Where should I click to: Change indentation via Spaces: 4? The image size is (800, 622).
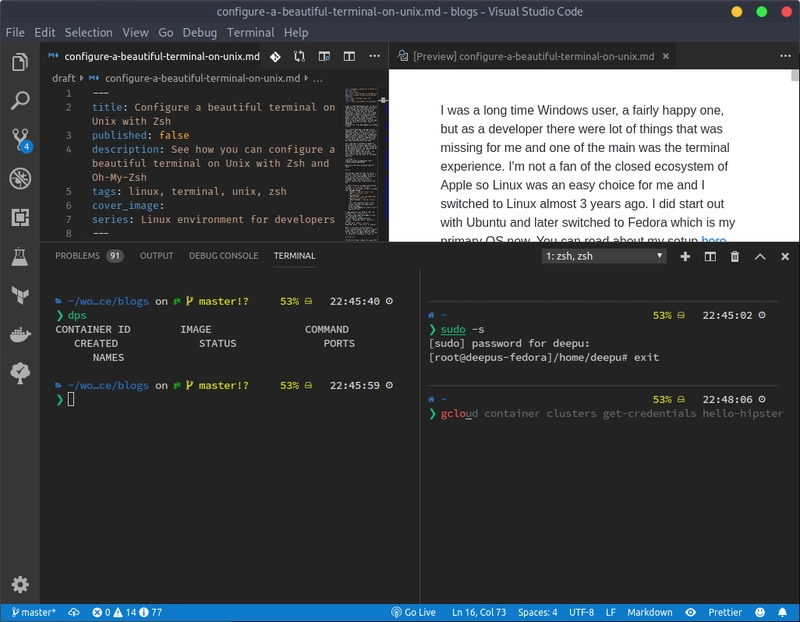click(x=537, y=612)
